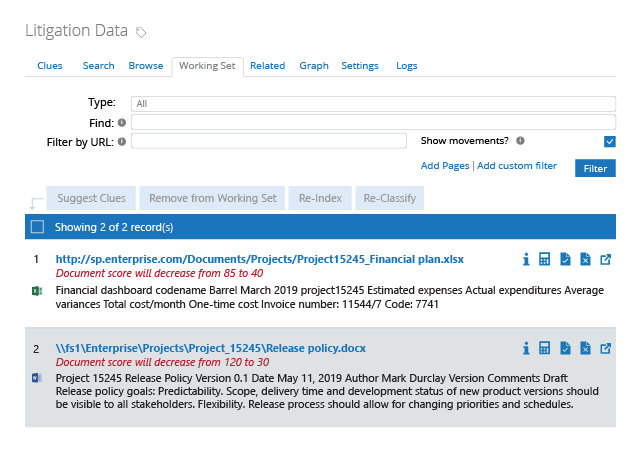Image resolution: width=640 pixels, height=450 pixels.
Task: Go to the Logs tab
Action: (406, 66)
